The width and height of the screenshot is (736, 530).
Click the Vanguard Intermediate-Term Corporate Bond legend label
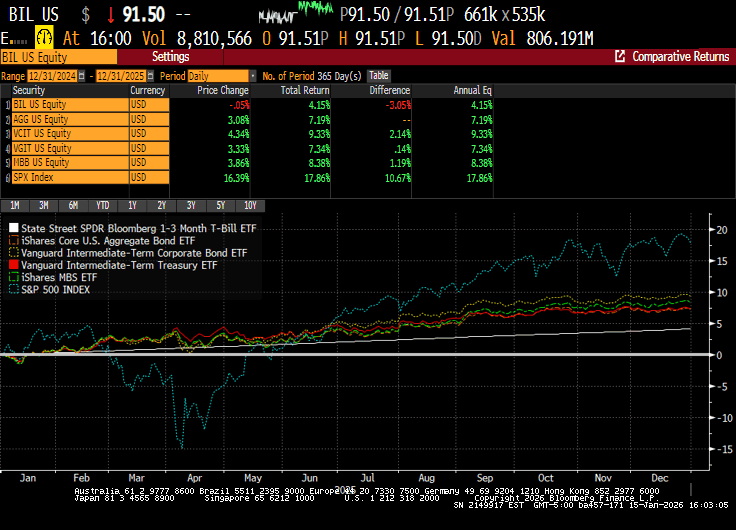tap(134, 253)
